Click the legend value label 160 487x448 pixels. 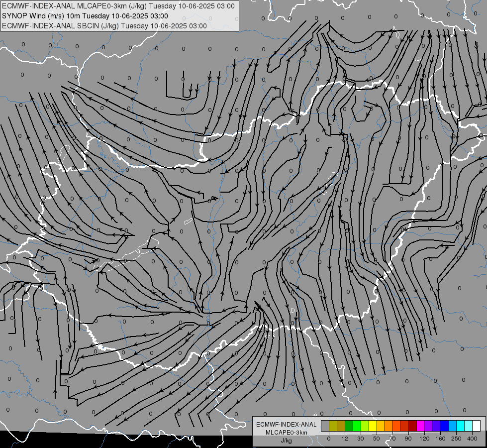440,439
